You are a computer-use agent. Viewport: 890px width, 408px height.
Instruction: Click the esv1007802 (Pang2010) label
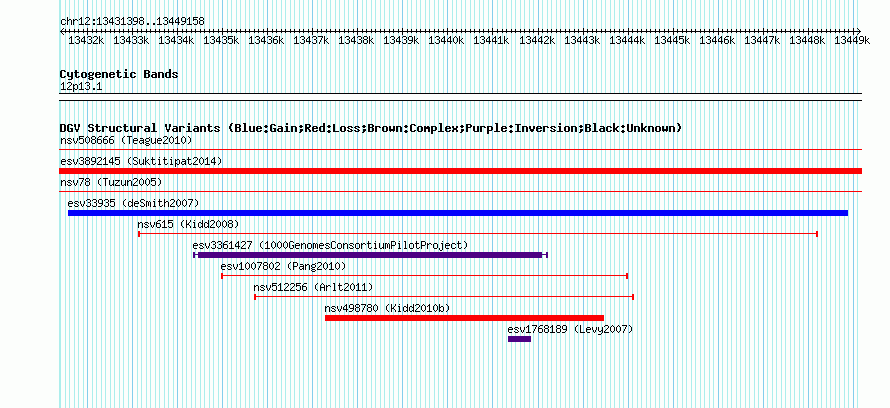tap(283, 266)
